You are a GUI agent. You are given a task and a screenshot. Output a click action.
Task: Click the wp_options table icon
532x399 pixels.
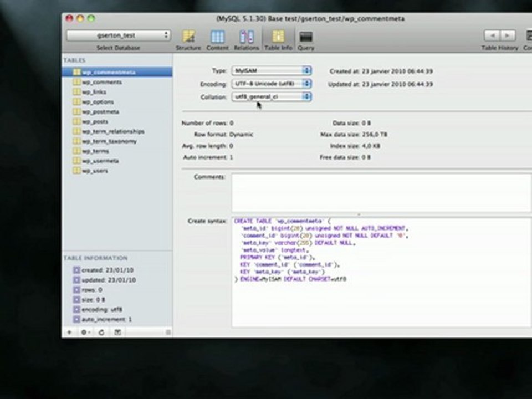tap(76, 101)
